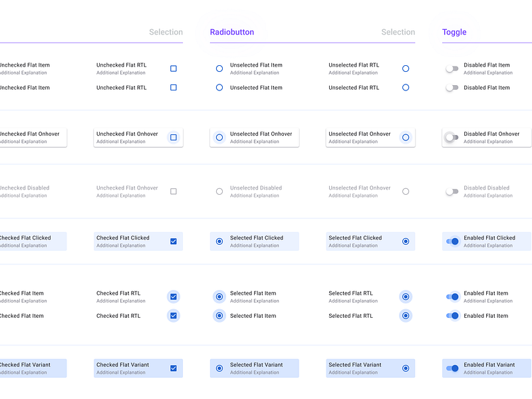Uncheck the Checked Flat Clicked checkbox

click(x=173, y=241)
